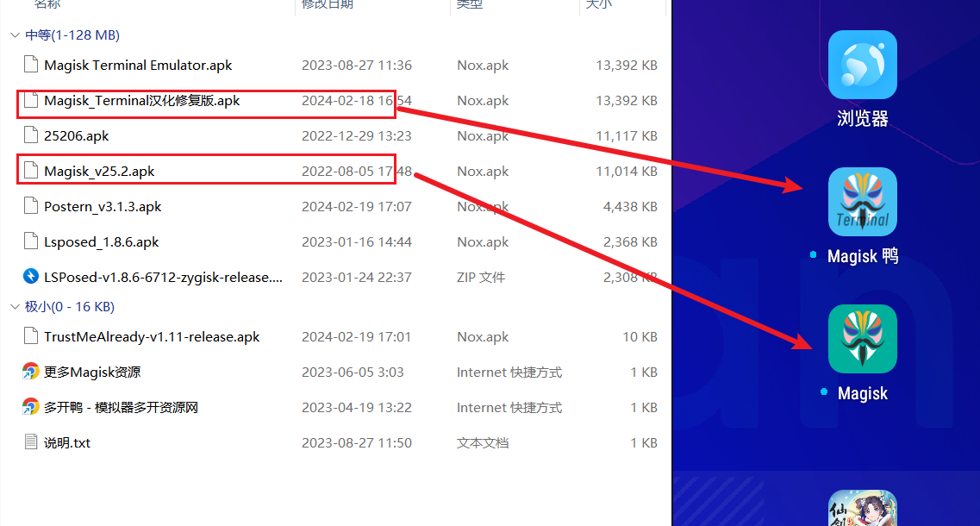Click the date 2023-01-16 14:44

(356, 242)
